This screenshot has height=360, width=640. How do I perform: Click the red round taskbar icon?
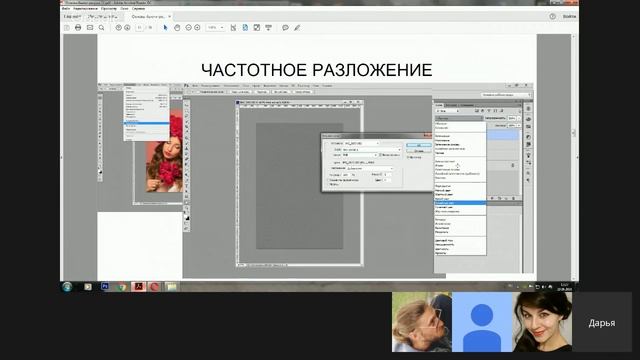154,287
